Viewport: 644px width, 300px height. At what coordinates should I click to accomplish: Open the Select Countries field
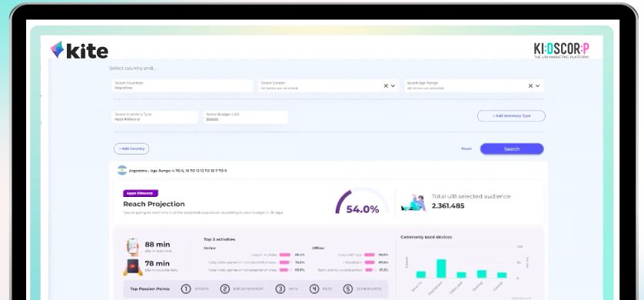coord(182,85)
